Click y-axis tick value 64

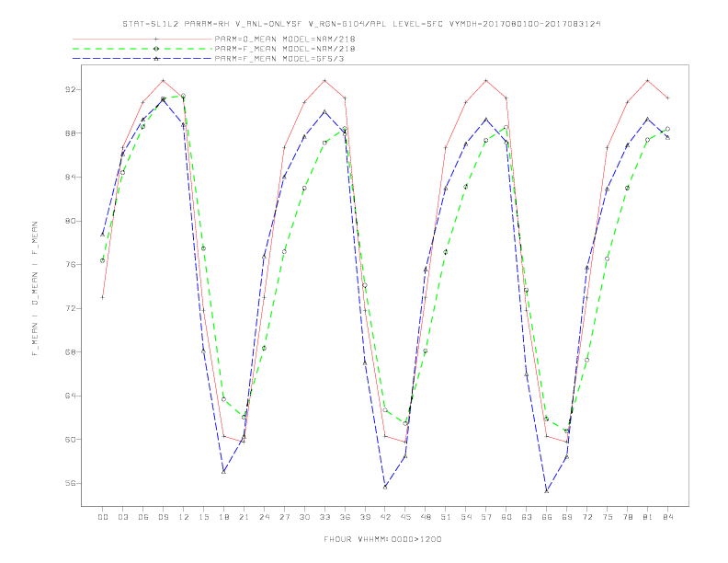pos(70,396)
